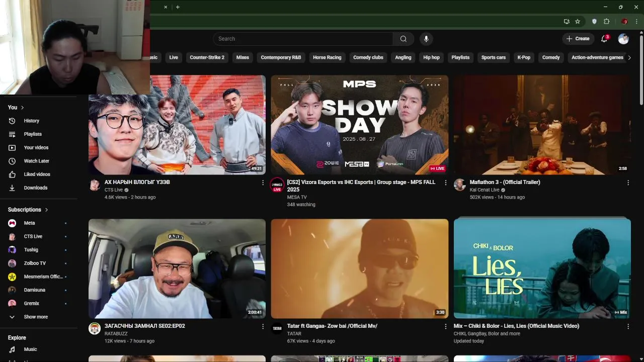Image resolution: width=644 pixels, height=362 pixels.
Task: Open TATAR channel avatar
Action: (277, 328)
